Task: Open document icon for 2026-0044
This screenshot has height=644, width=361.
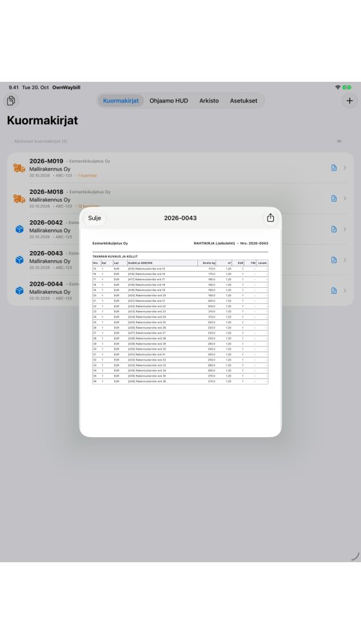Action: [x=334, y=290]
